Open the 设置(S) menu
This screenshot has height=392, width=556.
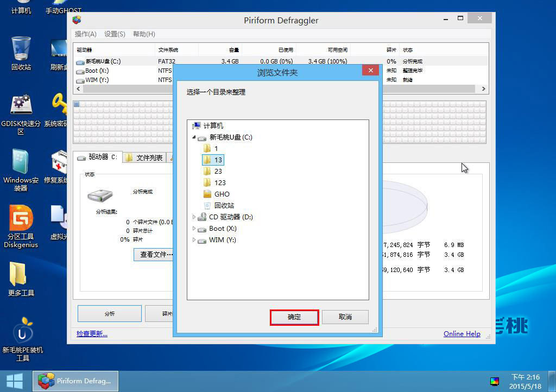115,34
